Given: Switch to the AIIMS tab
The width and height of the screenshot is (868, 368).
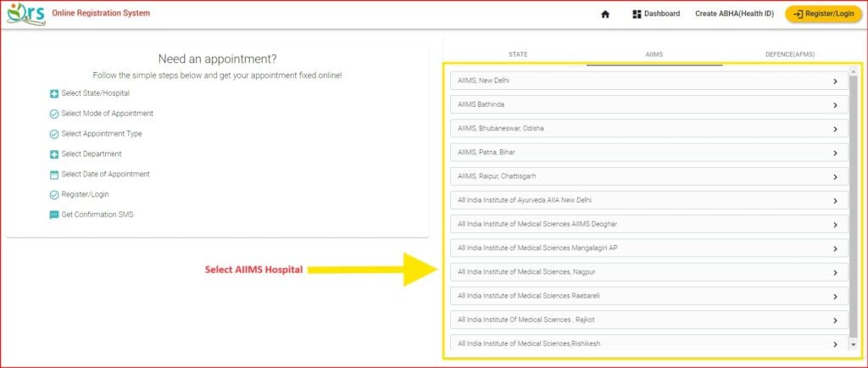Looking at the screenshot, I should click(654, 54).
